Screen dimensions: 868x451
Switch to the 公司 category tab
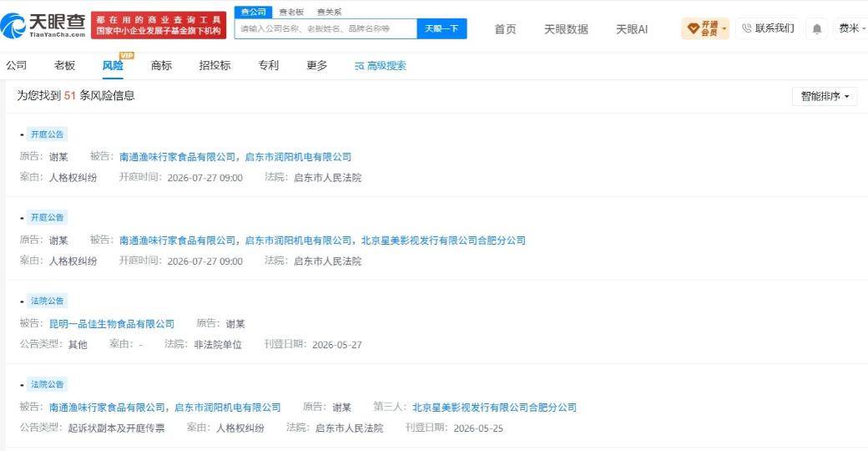coord(16,65)
